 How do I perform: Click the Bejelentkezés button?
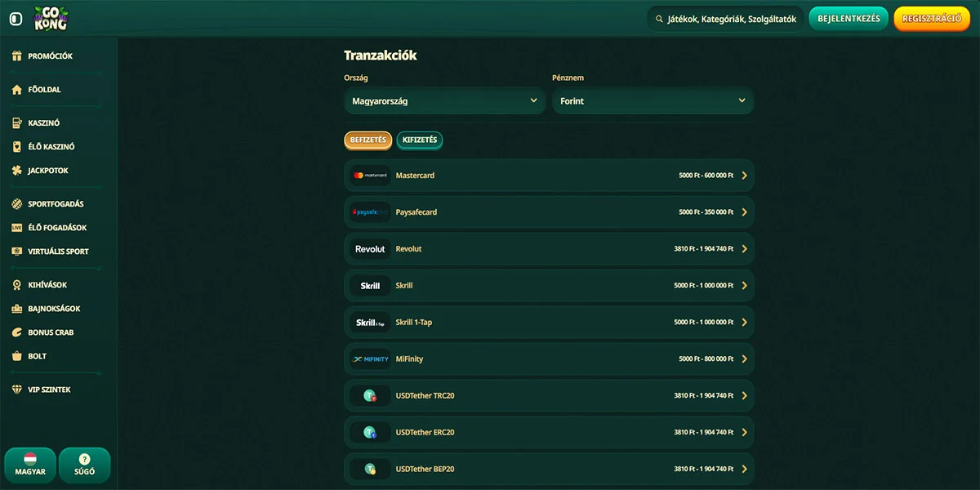click(x=849, y=19)
